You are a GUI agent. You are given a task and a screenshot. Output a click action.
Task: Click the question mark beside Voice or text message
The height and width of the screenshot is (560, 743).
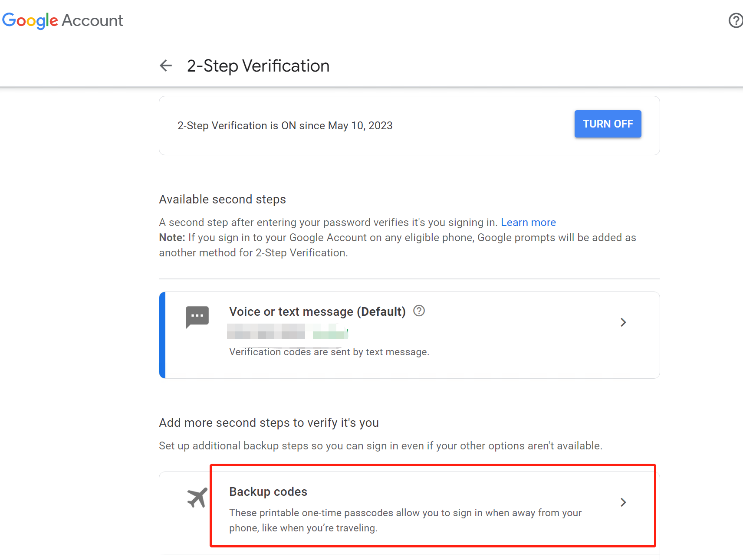419,311
